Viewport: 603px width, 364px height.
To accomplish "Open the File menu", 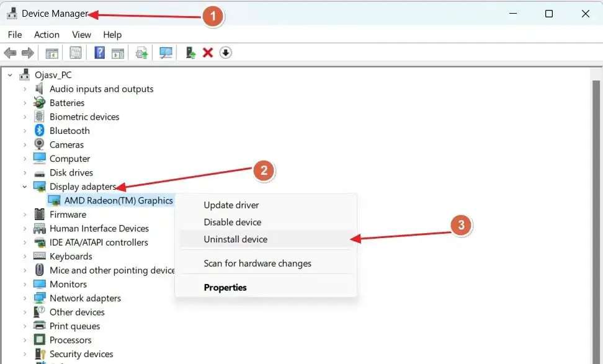I will coord(15,35).
